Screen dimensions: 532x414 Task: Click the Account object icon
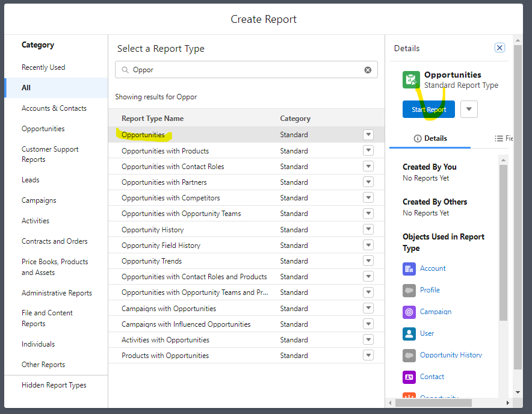click(x=409, y=268)
